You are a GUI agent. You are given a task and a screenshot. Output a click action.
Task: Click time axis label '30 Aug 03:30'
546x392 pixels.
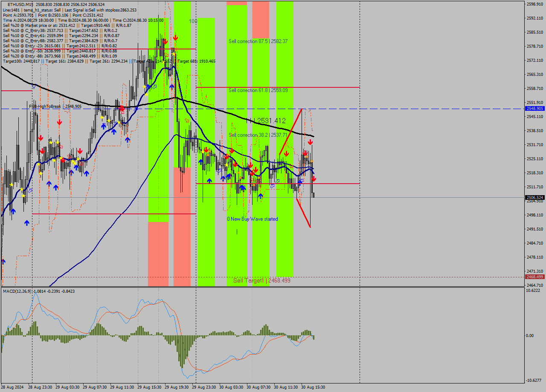tap(231, 387)
